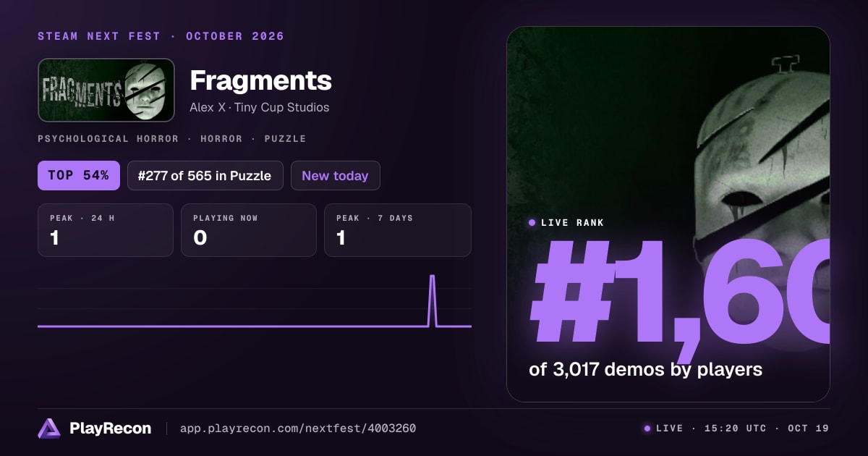Select the TOP 54% badge
Screen dimensions: 868x456
79,176
